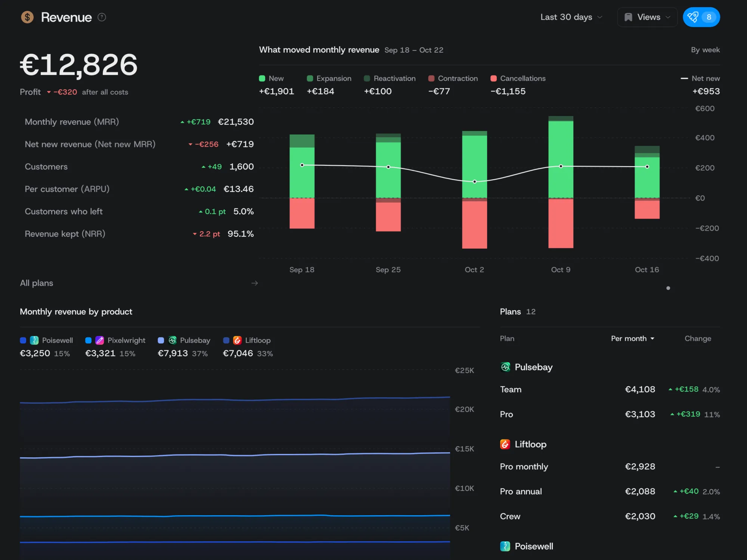The height and width of the screenshot is (560, 747).
Task: Toggle the Expansion series legend swatch
Action: (310, 78)
